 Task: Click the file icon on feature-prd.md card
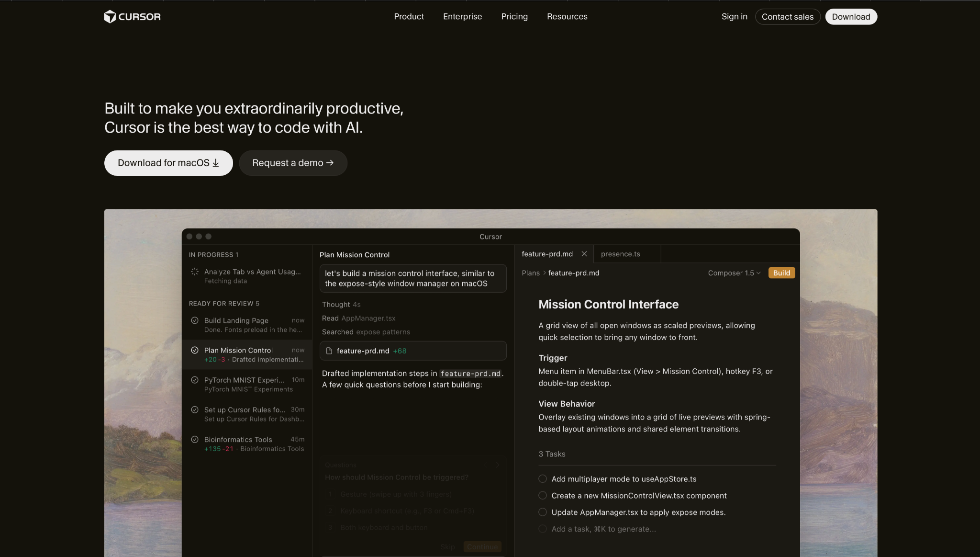coord(329,351)
